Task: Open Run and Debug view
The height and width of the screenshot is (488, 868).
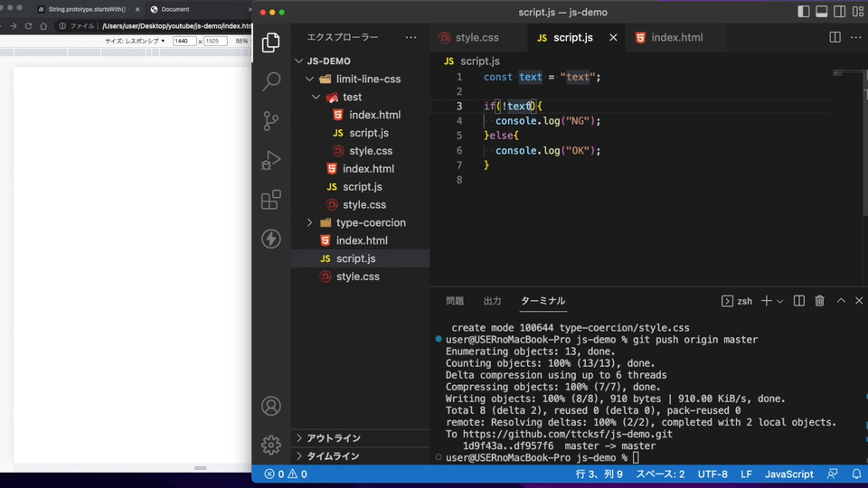Action: [270, 160]
